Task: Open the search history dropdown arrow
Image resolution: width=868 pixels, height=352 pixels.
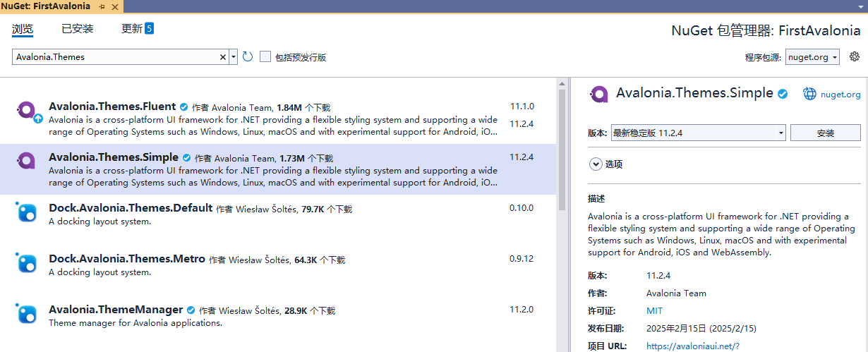Action: click(234, 57)
